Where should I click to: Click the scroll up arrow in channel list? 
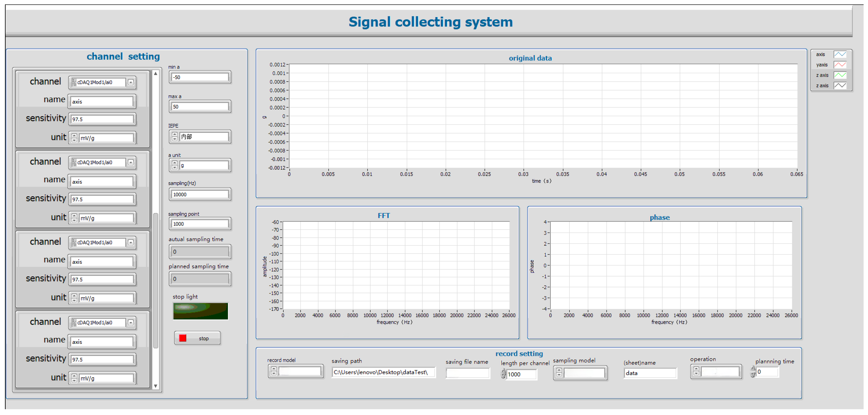(x=156, y=73)
